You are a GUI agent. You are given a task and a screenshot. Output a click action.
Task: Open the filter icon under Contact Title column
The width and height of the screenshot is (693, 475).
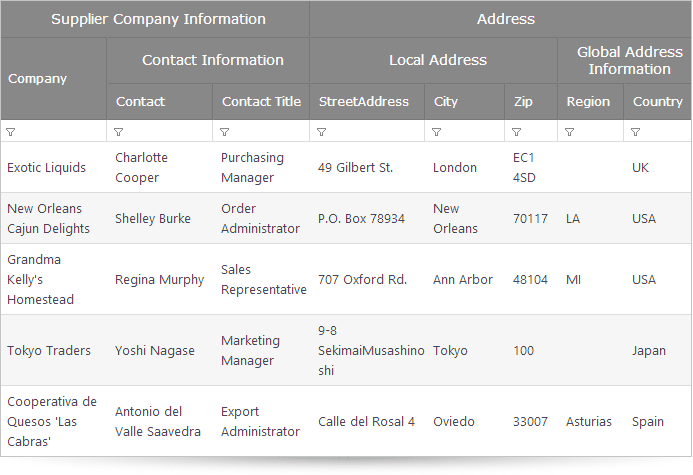225,132
